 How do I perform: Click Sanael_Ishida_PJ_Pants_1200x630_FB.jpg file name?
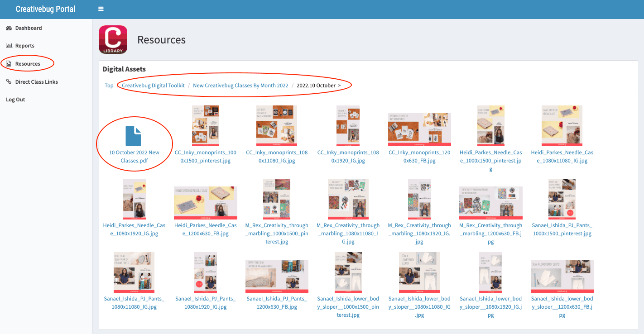277,303
